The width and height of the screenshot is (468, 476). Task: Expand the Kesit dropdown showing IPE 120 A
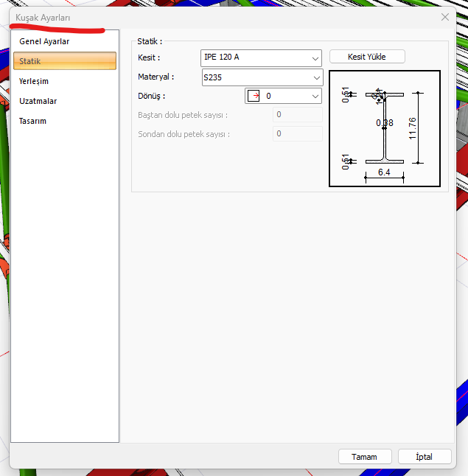(x=315, y=57)
